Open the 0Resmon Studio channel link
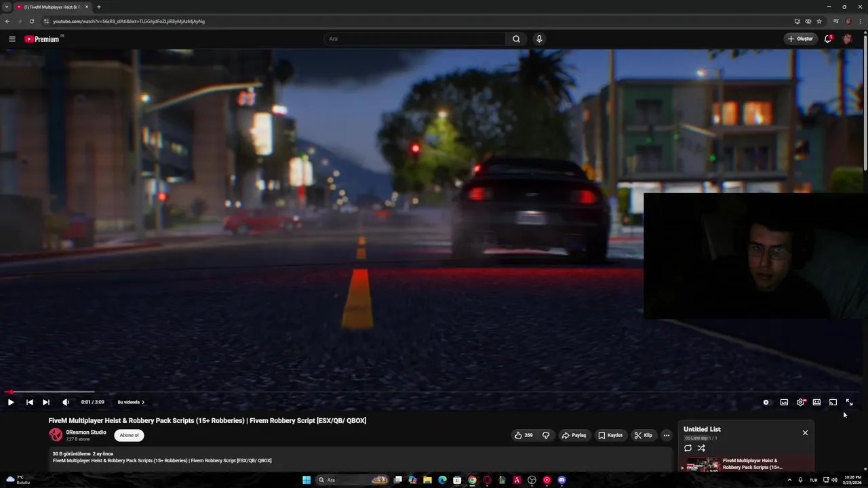The height and width of the screenshot is (488, 868). coord(86,432)
